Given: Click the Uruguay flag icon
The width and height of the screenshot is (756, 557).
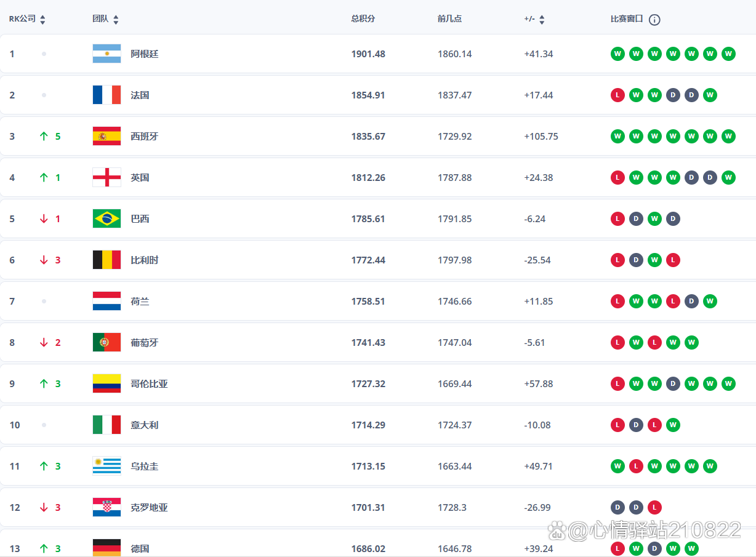Looking at the screenshot, I should click(107, 466).
